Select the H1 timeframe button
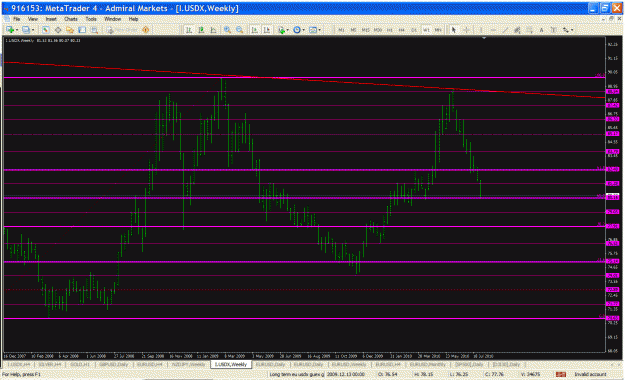This screenshot has height=380, width=625. coord(390,30)
